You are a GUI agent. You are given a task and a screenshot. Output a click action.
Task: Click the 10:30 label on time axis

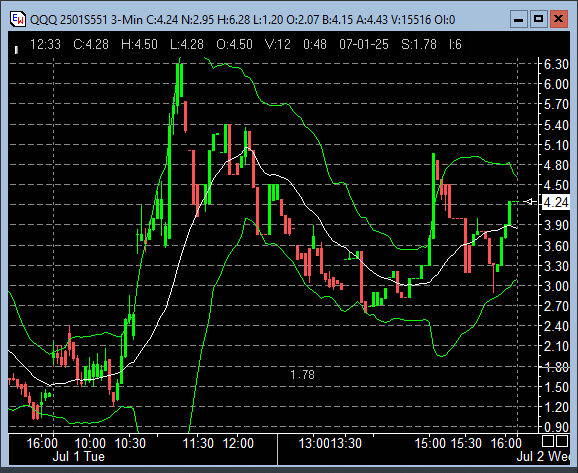coord(130,443)
